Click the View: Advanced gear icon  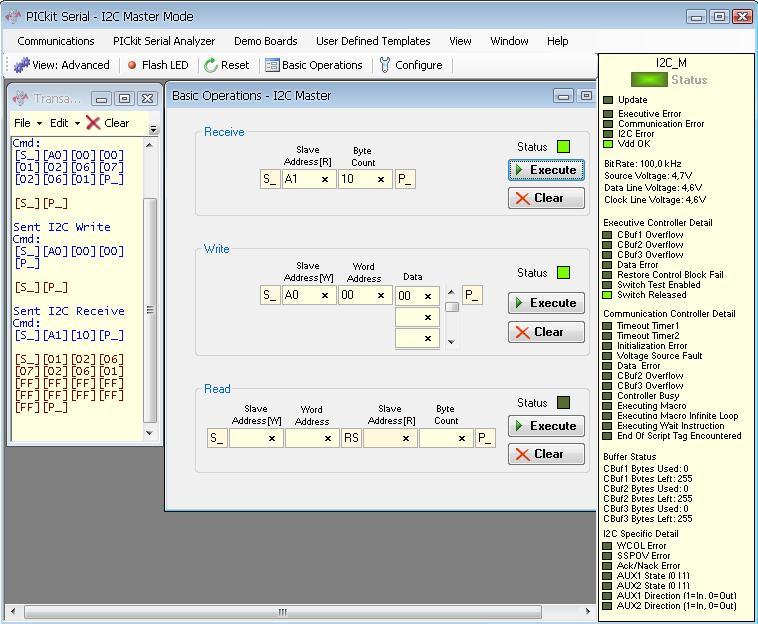pos(21,65)
